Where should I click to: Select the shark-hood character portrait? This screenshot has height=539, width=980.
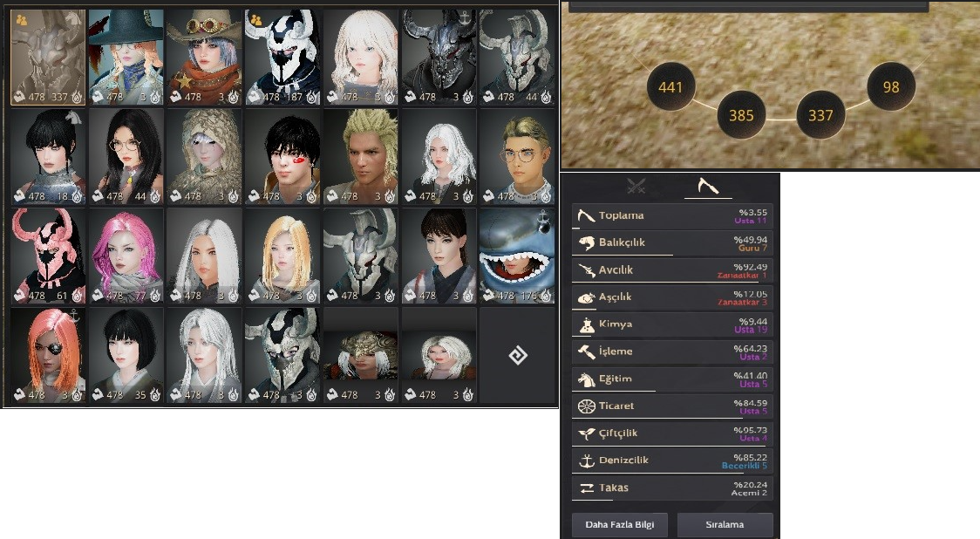pos(517,256)
